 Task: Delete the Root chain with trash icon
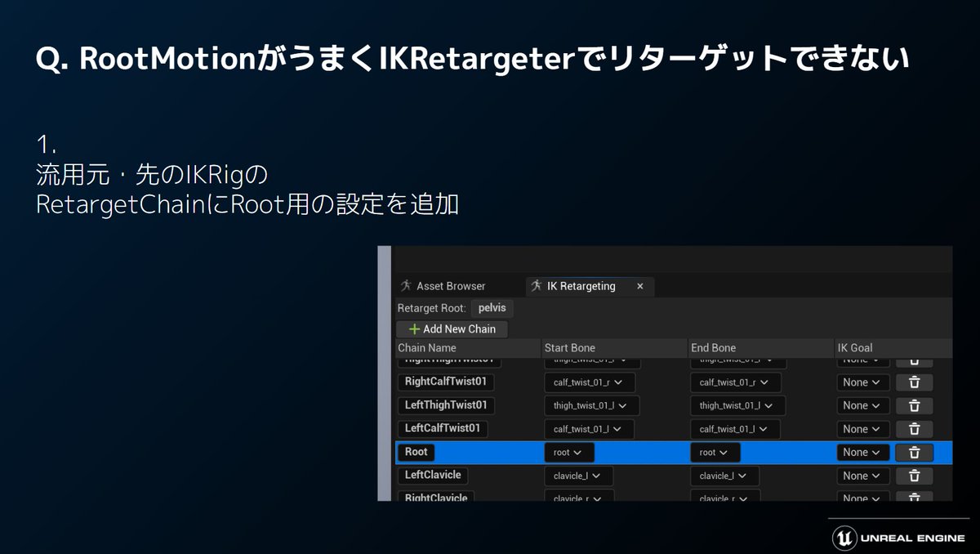pos(915,453)
